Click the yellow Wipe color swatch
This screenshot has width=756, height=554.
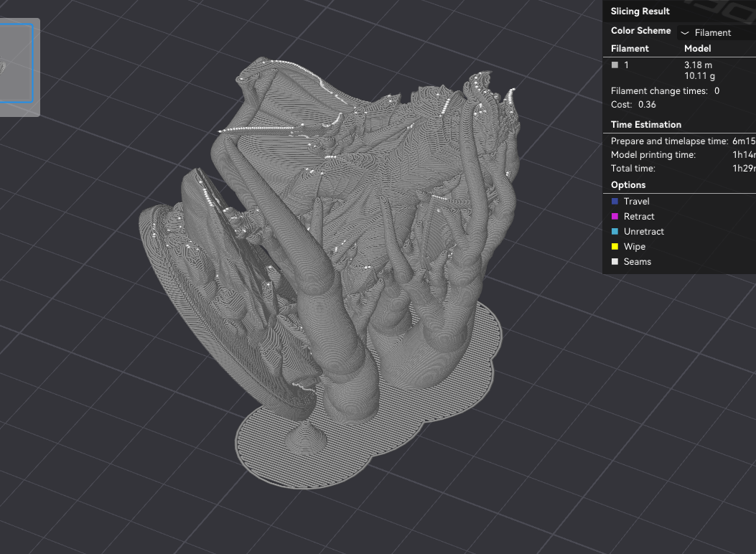[x=615, y=247]
